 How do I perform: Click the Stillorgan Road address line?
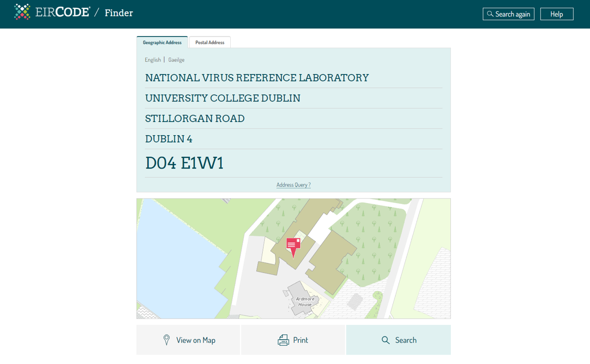(x=195, y=119)
